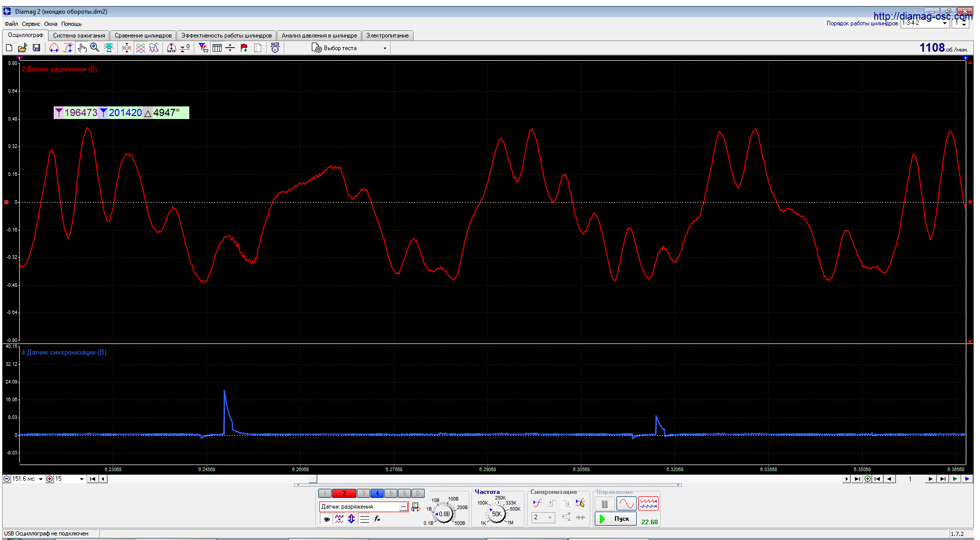Adjust the 50K frequency knob
The width and height of the screenshot is (980, 540).
click(x=497, y=514)
